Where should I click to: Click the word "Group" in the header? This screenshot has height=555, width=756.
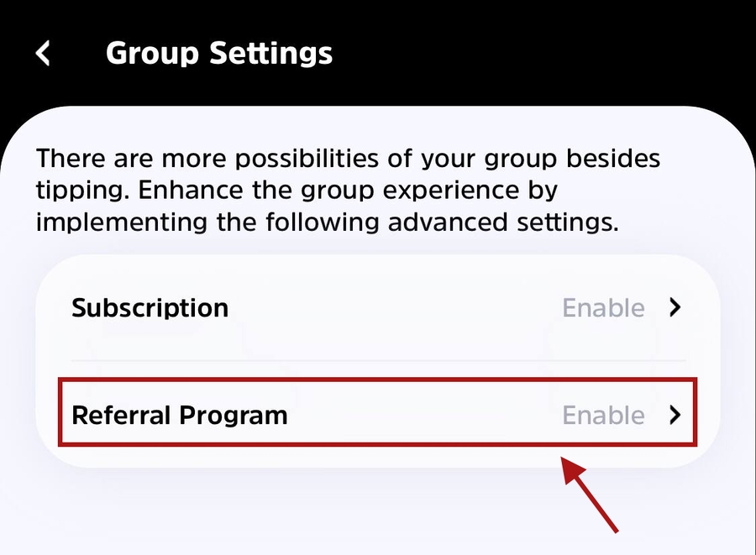(151, 54)
